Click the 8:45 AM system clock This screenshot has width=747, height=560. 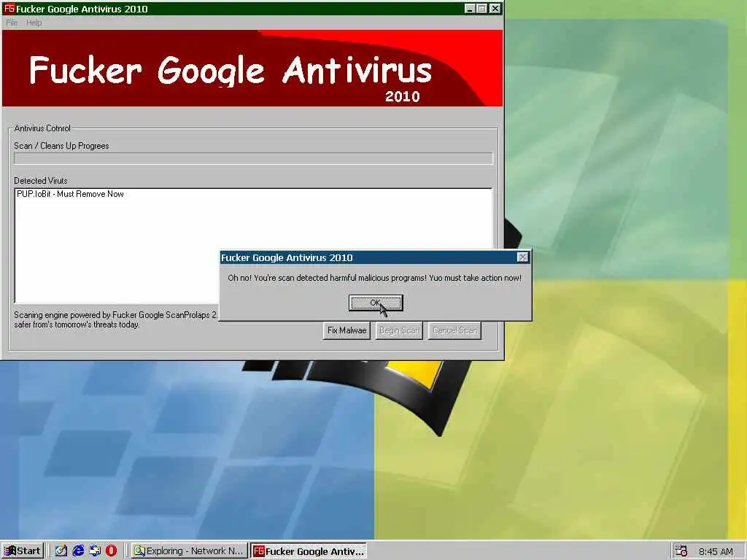[716, 551]
